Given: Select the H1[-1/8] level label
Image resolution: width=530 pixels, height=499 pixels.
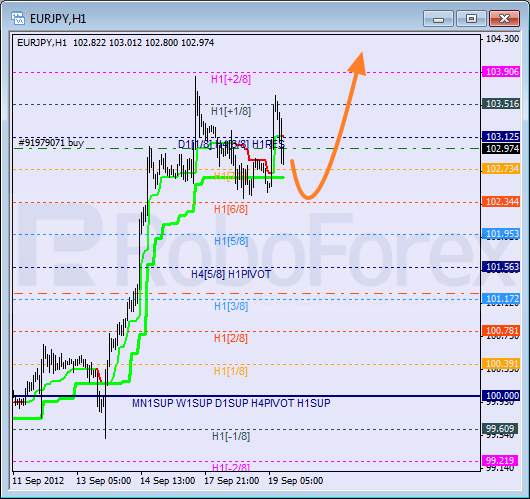Looking at the screenshot, I should [231, 436].
